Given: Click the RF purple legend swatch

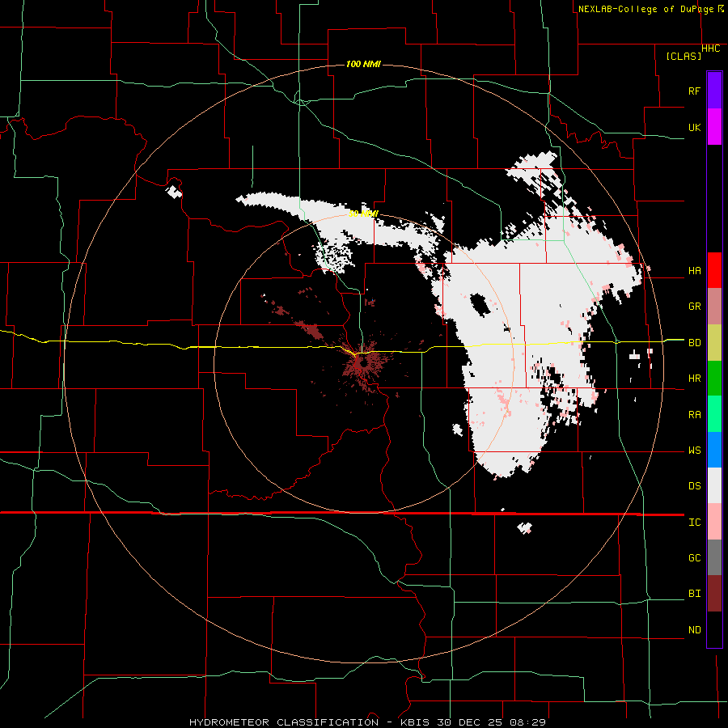Looking at the screenshot, I should tap(714, 91).
